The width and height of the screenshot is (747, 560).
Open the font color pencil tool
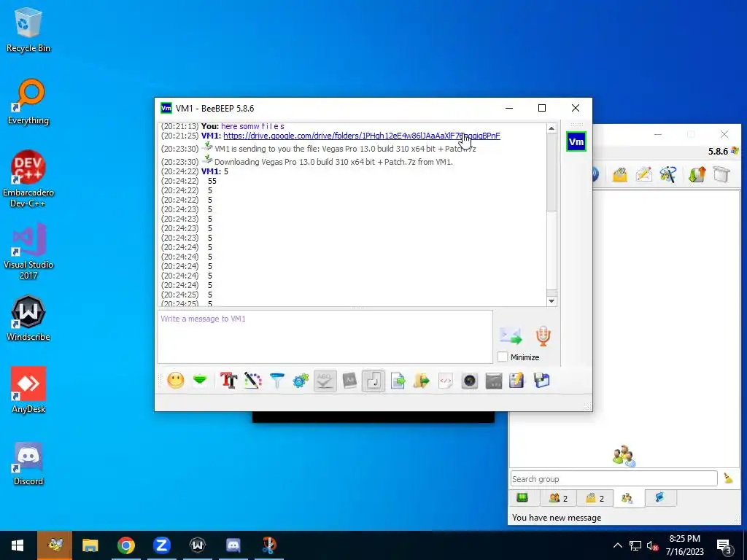click(x=253, y=381)
